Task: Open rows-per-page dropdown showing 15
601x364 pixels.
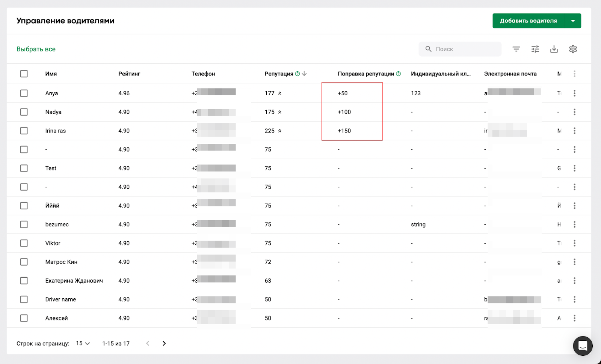Action: 83,343
